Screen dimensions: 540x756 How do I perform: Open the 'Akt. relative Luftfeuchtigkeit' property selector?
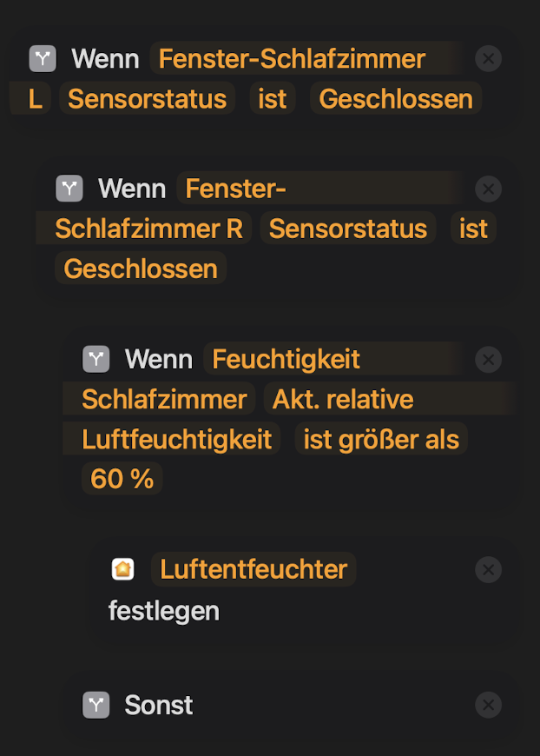343,400
